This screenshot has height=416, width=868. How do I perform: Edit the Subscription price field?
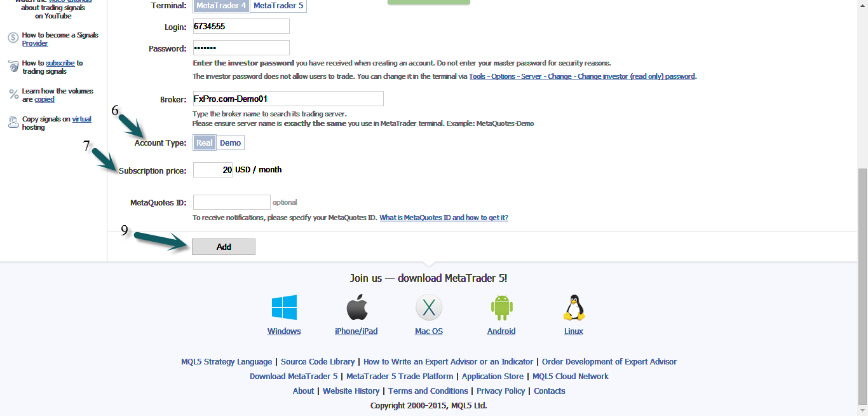click(213, 170)
